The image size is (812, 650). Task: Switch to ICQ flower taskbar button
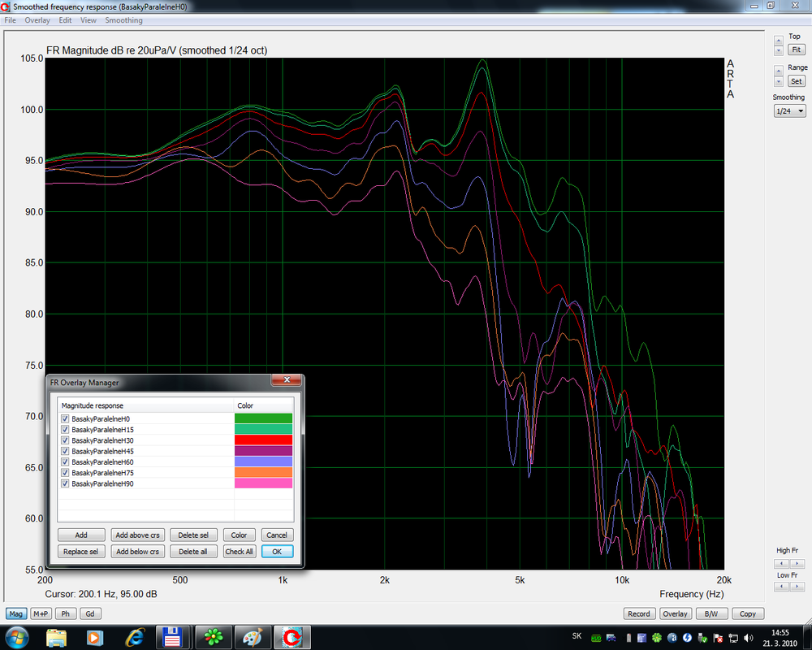point(213,638)
